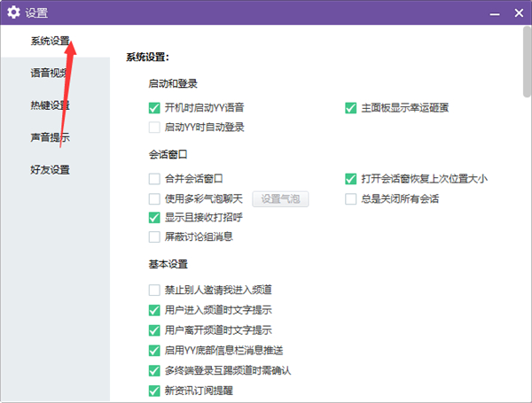Uncheck 显示且接收打招呼

[x=155, y=218]
